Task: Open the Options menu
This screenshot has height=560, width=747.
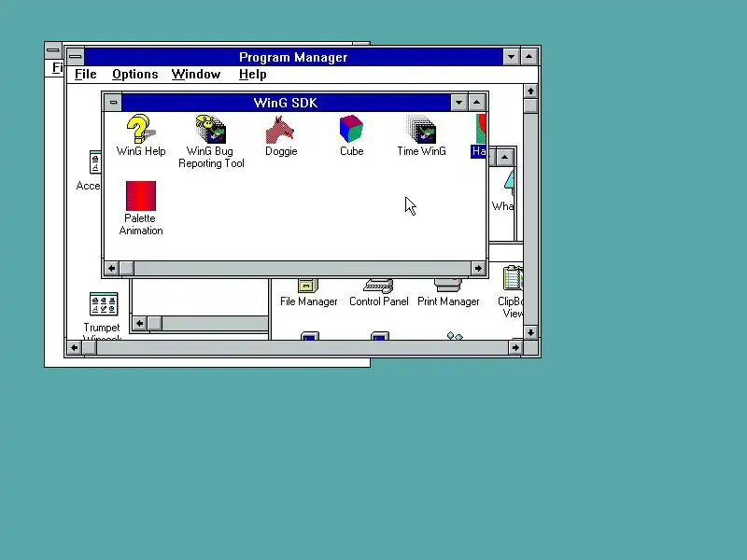Action: (x=134, y=75)
